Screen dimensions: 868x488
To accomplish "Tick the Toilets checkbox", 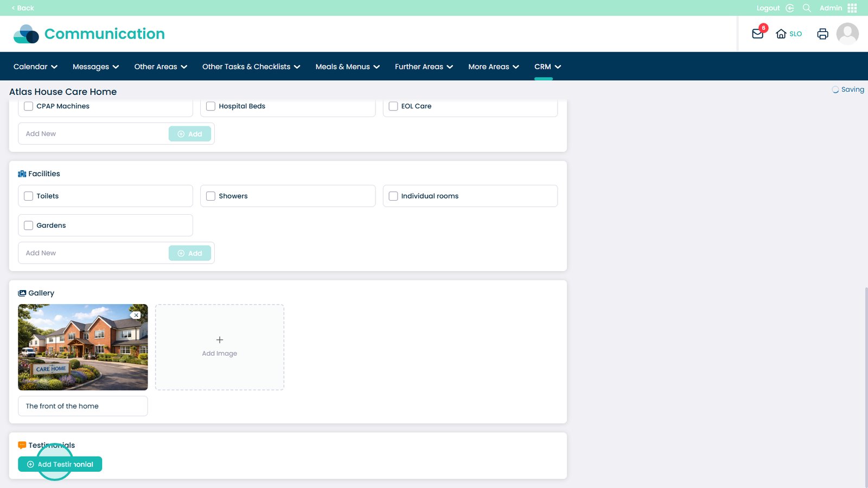I will click(29, 196).
